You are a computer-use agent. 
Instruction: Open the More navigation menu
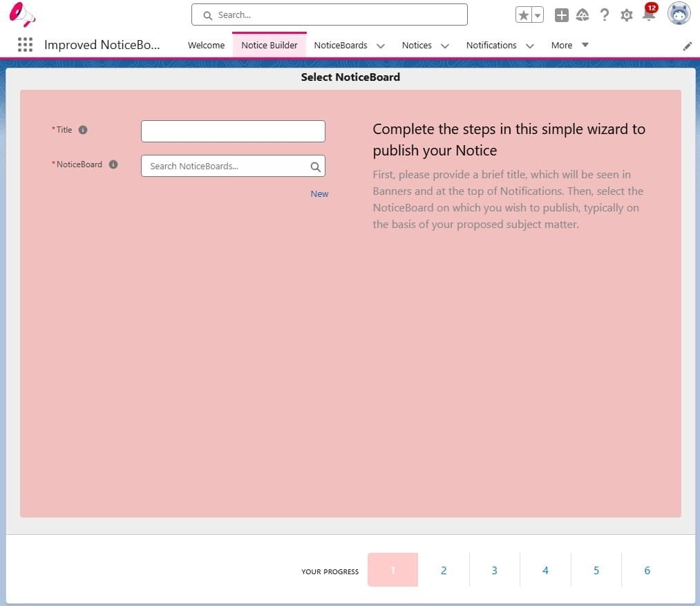click(x=561, y=45)
